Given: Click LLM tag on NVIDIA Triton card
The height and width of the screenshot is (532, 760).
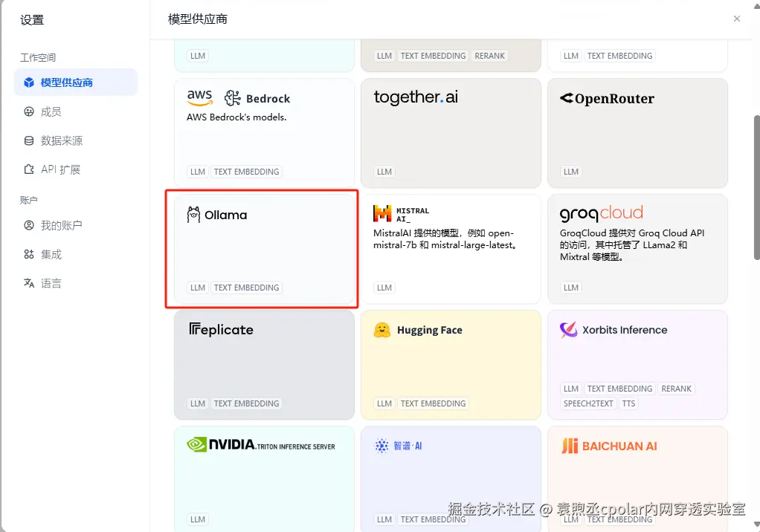Looking at the screenshot, I should pos(198,519).
